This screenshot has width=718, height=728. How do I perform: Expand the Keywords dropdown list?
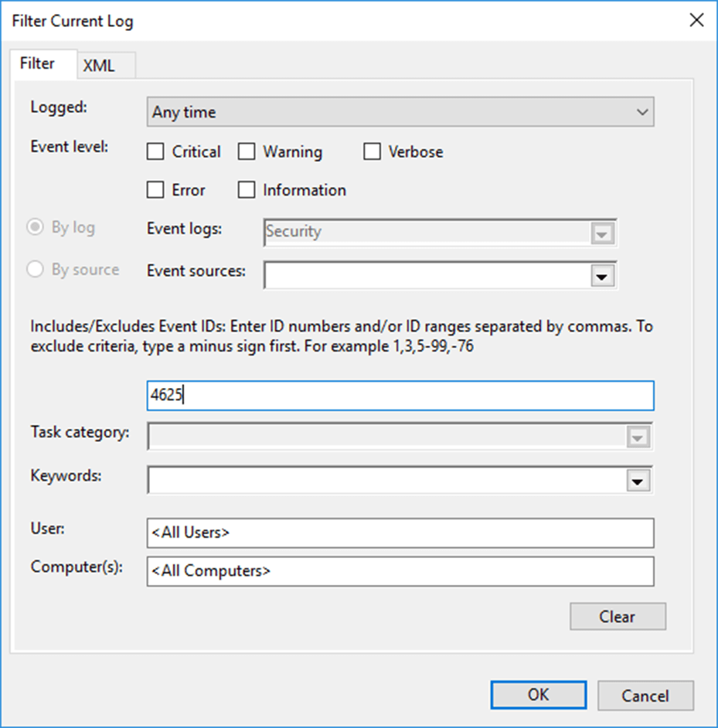pos(639,480)
